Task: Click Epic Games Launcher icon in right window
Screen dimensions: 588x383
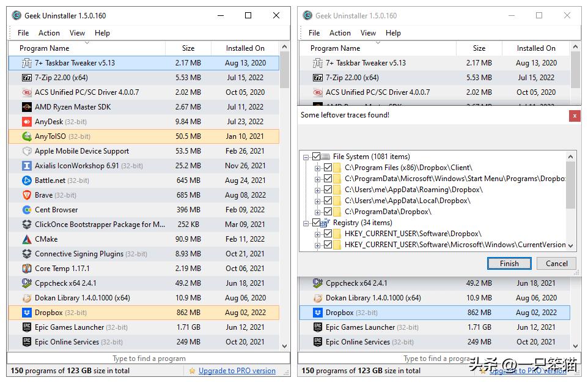Action: point(318,327)
